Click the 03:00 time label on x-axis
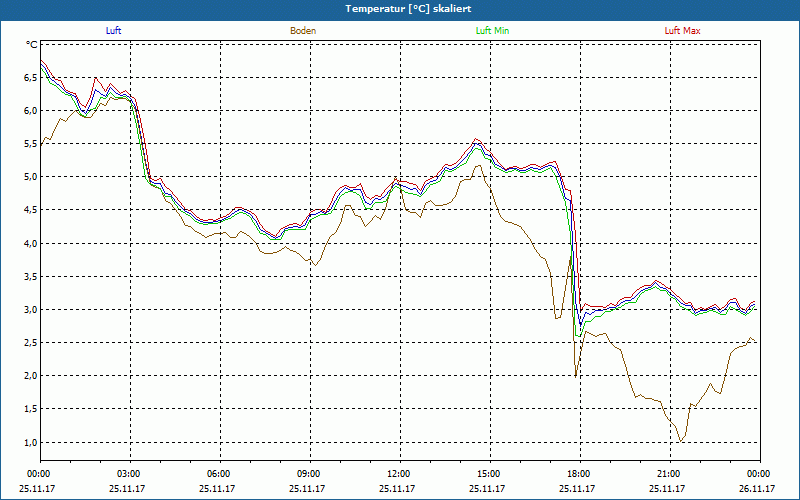800x500 pixels. (x=128, y=474)
